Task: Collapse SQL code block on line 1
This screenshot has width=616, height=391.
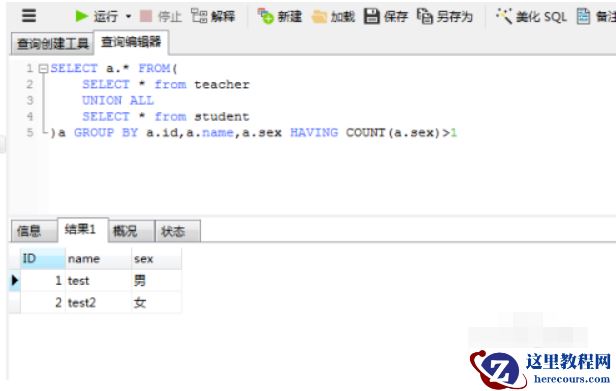Action: [43, 69]
